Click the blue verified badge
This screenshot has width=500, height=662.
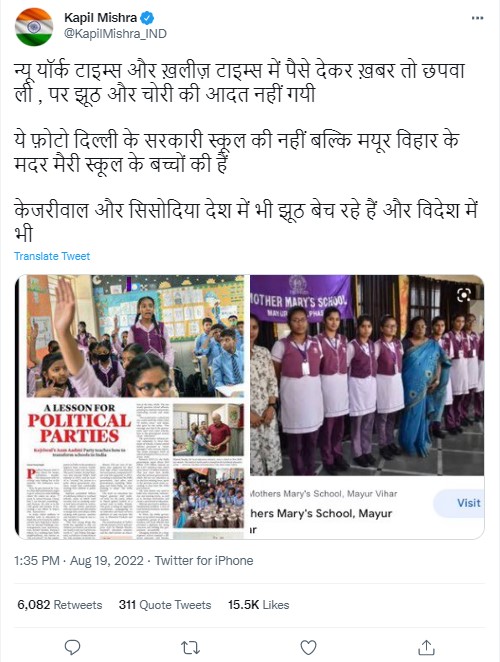pos(147,18)
